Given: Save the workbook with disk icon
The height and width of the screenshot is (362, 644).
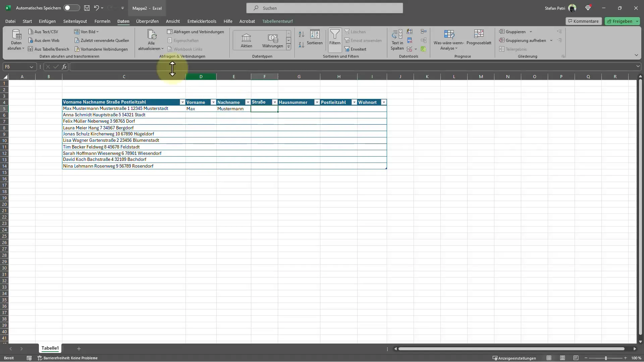Looking at the screenshot, I should tap(87, 8).
